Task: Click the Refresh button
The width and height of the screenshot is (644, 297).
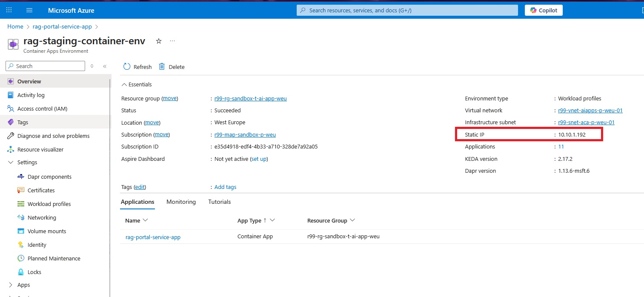Action: (137, 67)
